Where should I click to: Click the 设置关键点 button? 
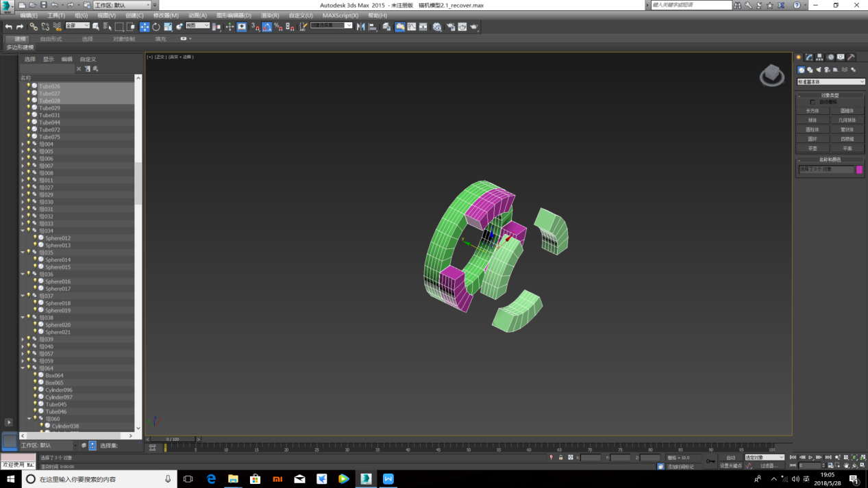click(x=731, y=466)
